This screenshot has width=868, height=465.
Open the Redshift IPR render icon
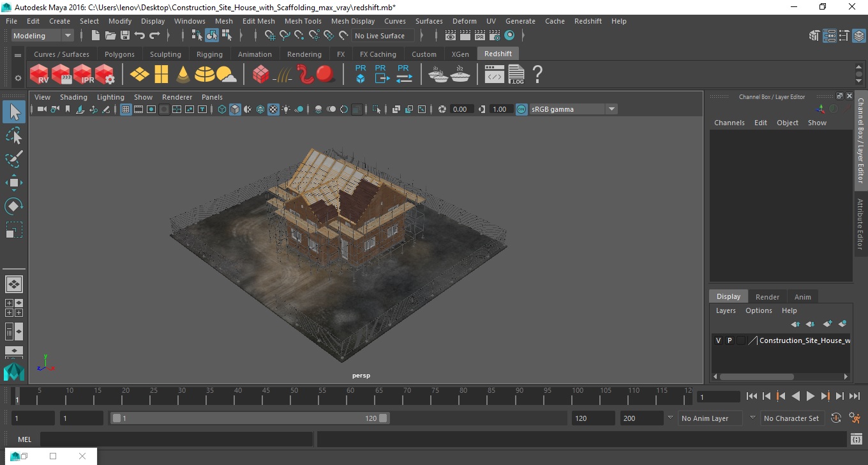[x=83, y=74]
